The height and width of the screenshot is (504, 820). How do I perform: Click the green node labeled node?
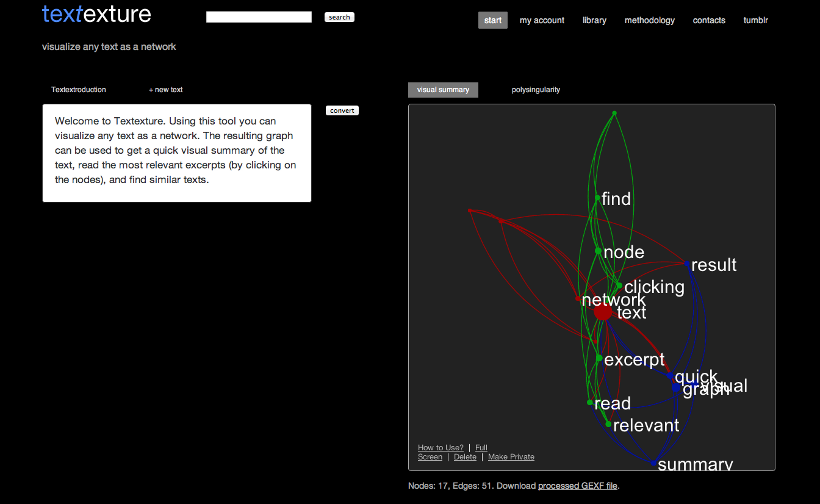click(x=598, y=251)
